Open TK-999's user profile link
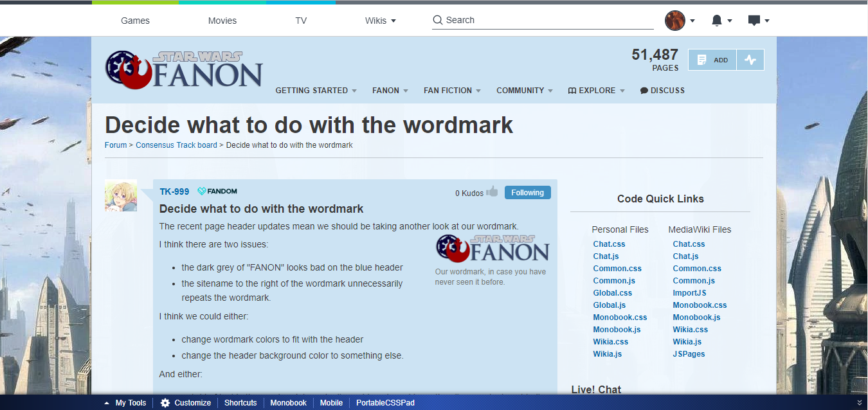Viewport: 868px width, 410px height. point(174,192)
